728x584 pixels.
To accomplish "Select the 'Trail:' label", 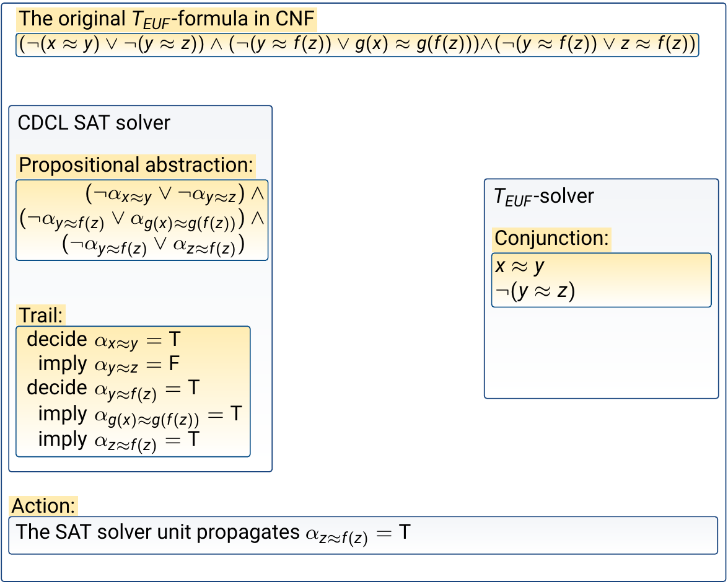I will coord(40,315).
